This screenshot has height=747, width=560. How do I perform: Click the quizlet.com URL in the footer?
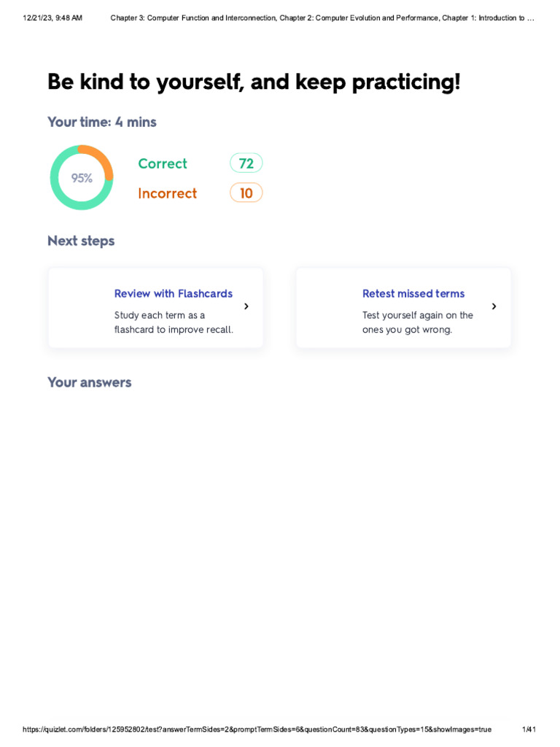[x=257, y=729]
